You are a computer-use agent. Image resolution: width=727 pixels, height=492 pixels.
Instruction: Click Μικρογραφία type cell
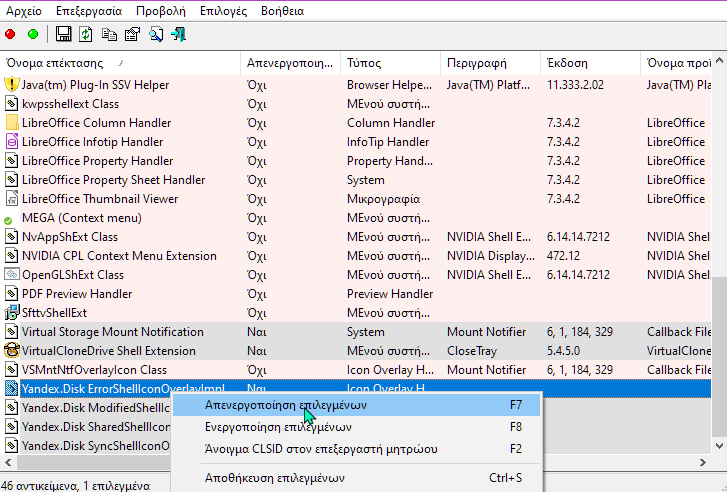pos(383,199)
